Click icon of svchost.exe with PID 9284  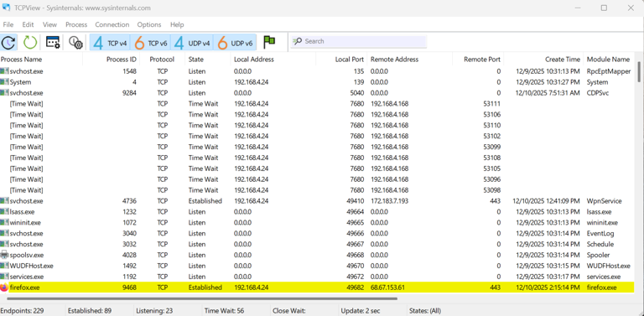[x=4, y=93]
